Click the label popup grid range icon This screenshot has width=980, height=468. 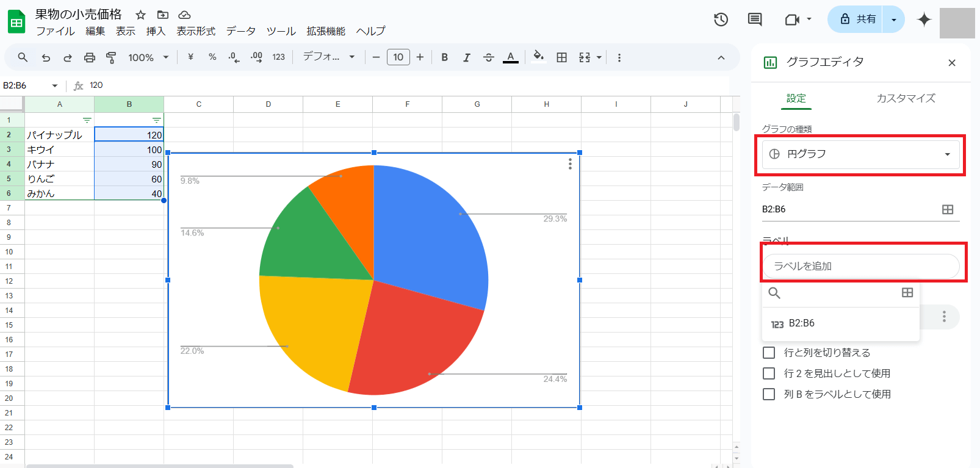(x=907, y=293)
